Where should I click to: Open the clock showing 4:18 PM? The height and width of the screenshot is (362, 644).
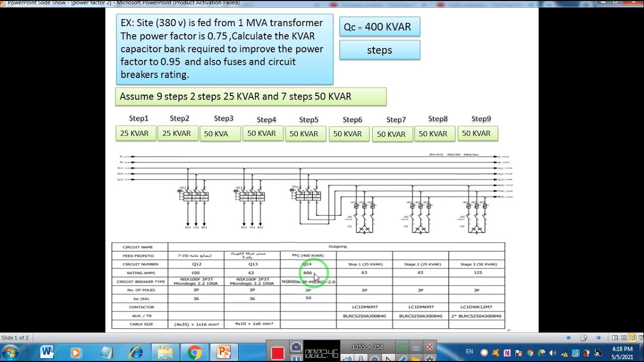tap(622, 353)
